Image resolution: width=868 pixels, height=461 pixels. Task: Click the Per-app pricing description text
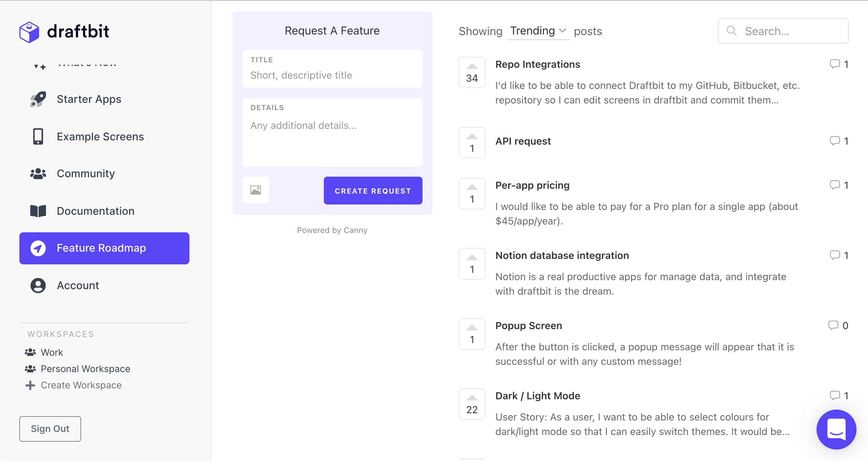coord(647,214)
